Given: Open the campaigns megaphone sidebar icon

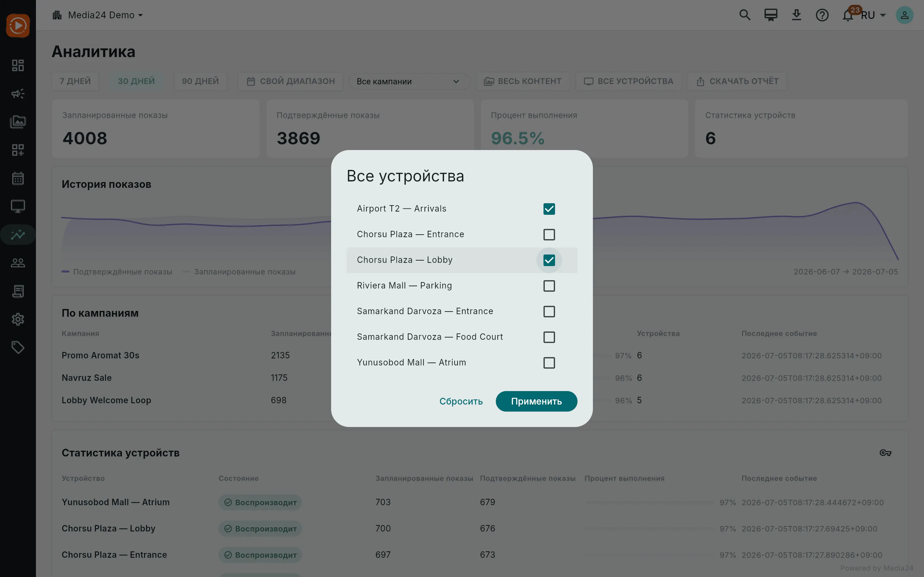Looking at the screenshot, I should click(18, 94).
